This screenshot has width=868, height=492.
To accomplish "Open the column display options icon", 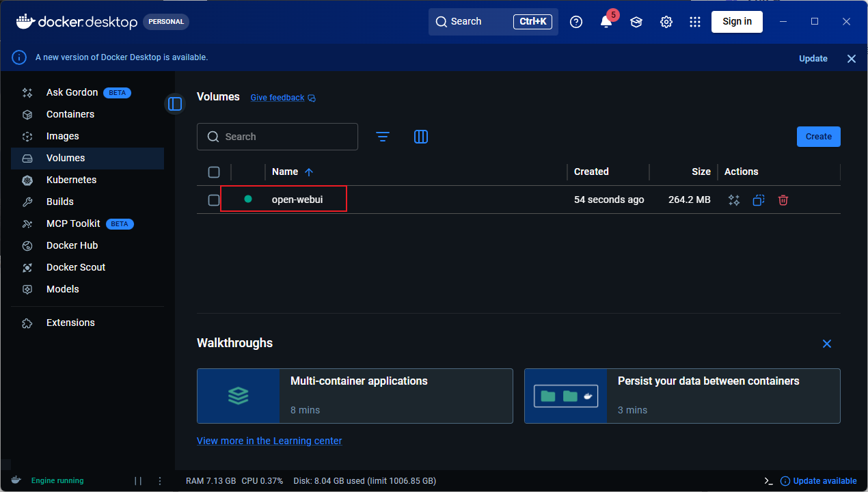I will [x=421, y=137].
